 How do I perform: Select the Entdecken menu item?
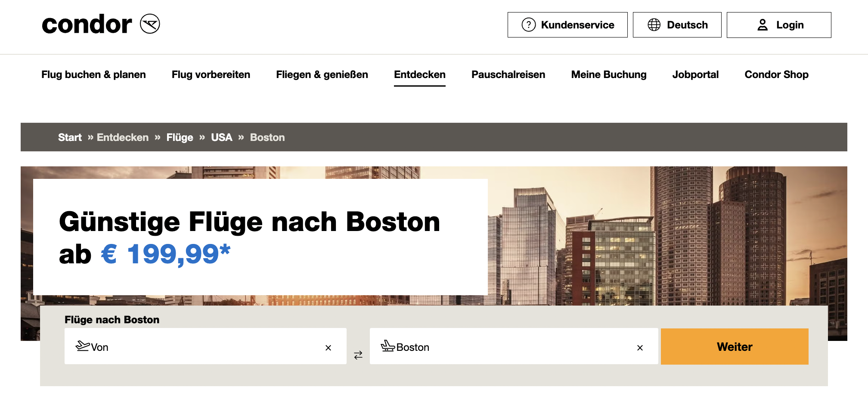tap(420, 75)
